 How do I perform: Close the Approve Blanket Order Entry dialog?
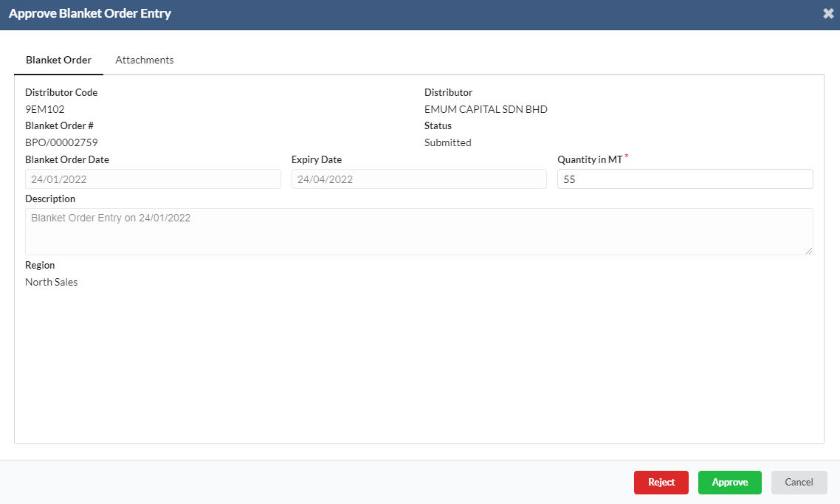pos(828,14)
